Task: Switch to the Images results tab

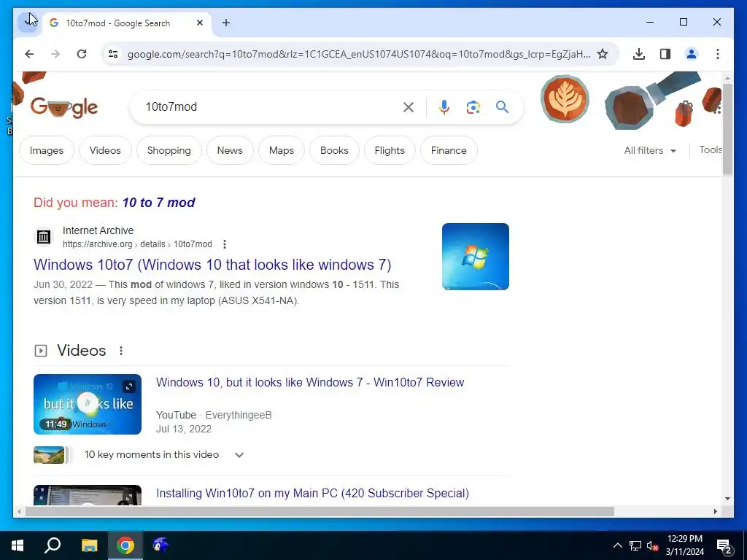Action: tap(47, 150)
